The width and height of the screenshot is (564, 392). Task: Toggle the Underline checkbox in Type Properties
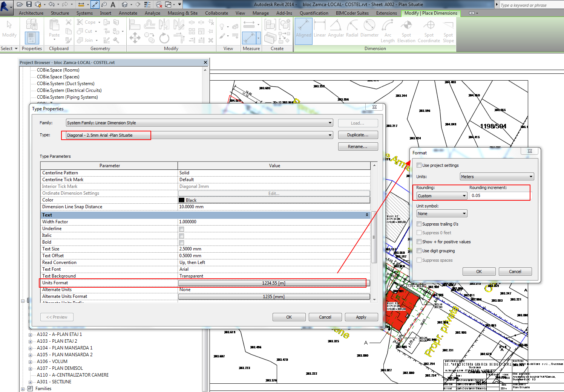(x=181, y=229)
